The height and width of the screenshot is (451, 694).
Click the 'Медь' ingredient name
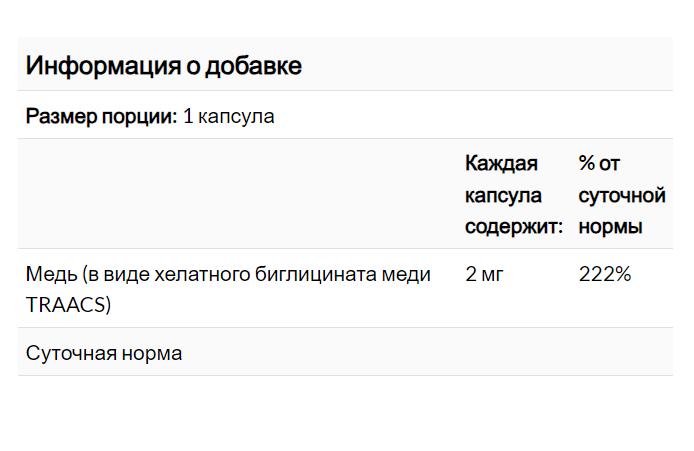51,275
